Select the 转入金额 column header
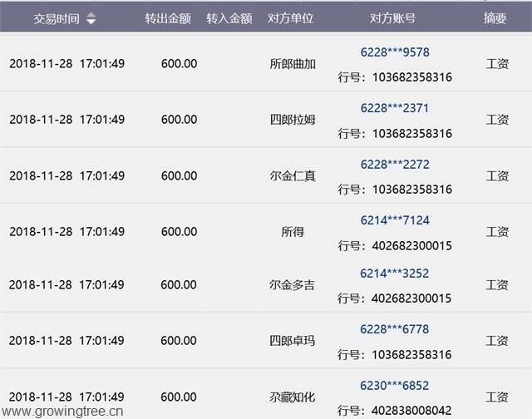Screen dimensions: 532x419 pyautogui.click(x=229, y=19)
